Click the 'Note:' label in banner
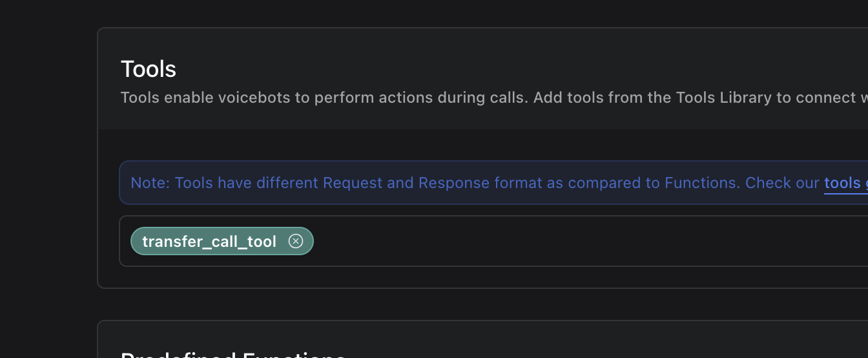868x358 pixels. click(150, 183)
